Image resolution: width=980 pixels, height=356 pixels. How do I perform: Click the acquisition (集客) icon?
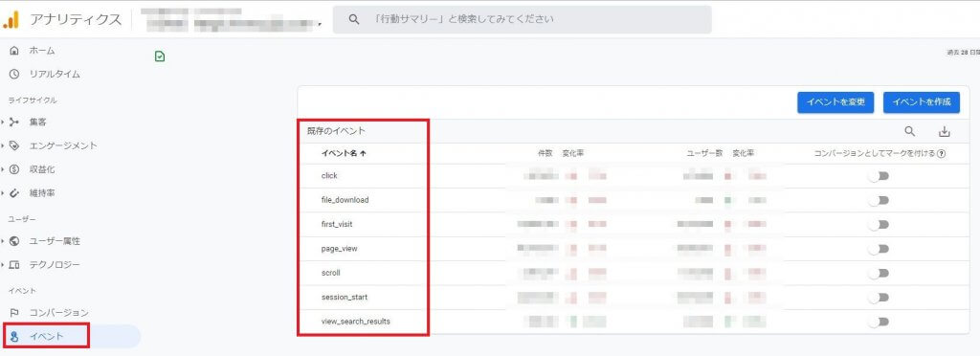[x=14, y=122]
